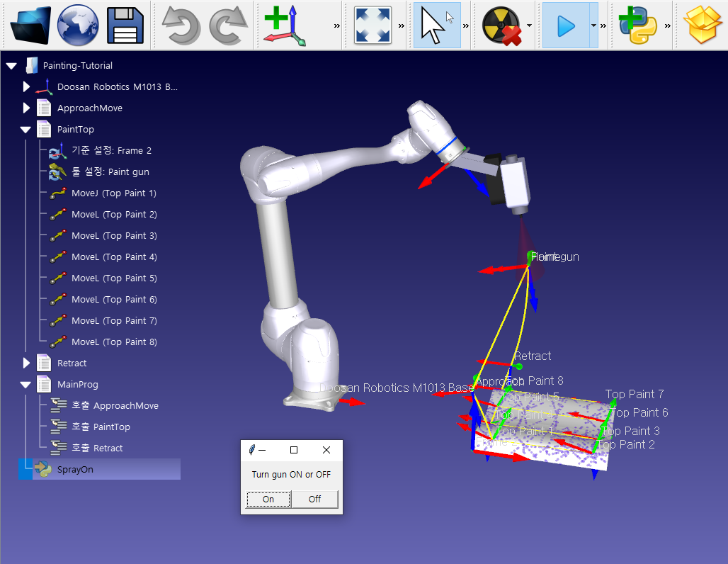Save the station with floppy icon
Viewport: 728px width, 564px height.
(x=125, y=26)
